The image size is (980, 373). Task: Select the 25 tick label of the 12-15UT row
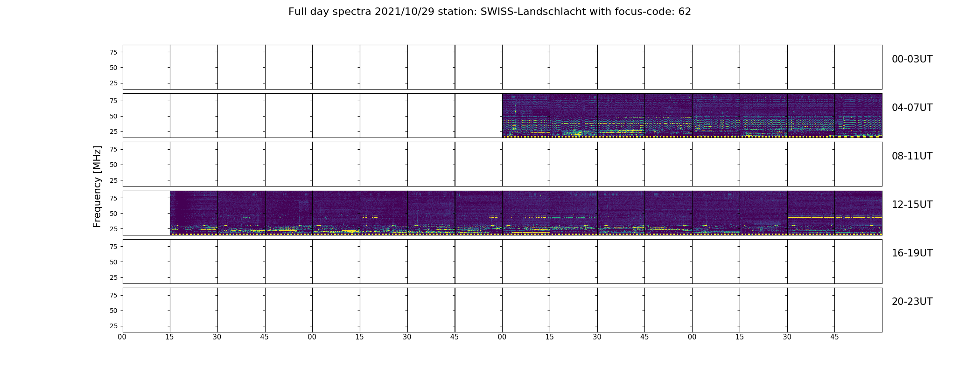[113, 229]
